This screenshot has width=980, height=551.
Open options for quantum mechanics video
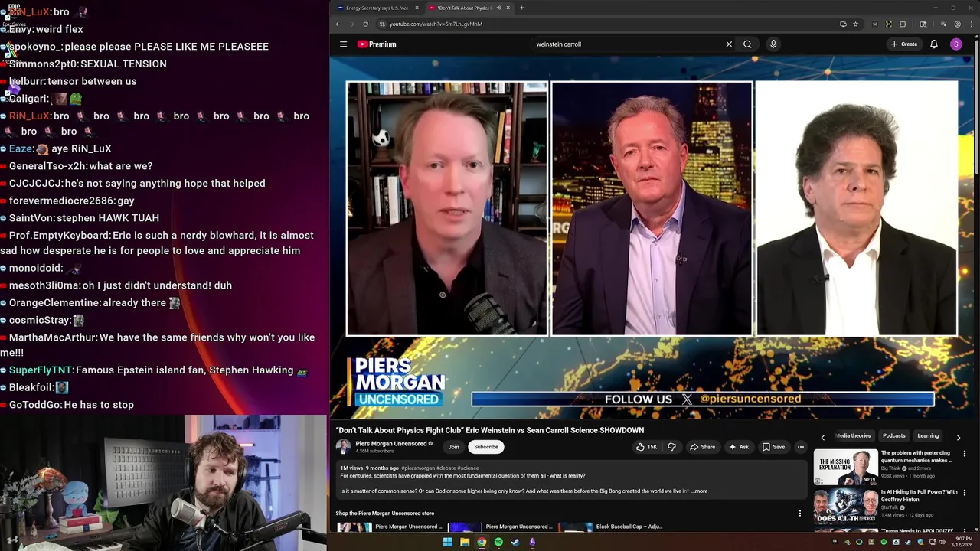coord(965,454)
